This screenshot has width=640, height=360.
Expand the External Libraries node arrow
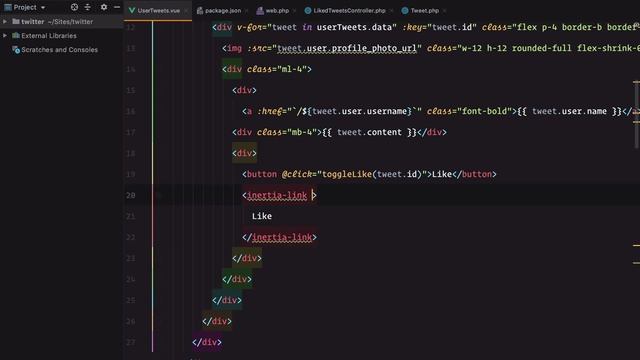click(5, 36)
